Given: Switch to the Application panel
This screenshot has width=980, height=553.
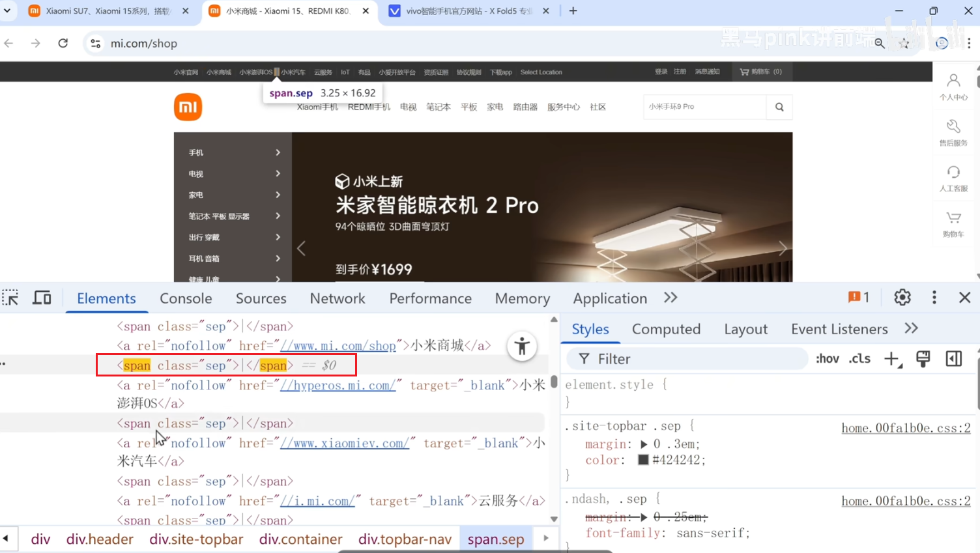Looking at the screenshot, I should click(610, 298).
